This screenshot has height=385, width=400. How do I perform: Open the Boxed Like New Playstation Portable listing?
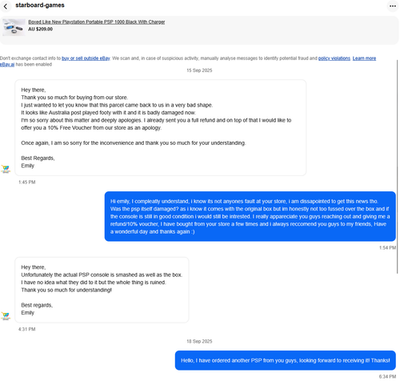[96, 22]
